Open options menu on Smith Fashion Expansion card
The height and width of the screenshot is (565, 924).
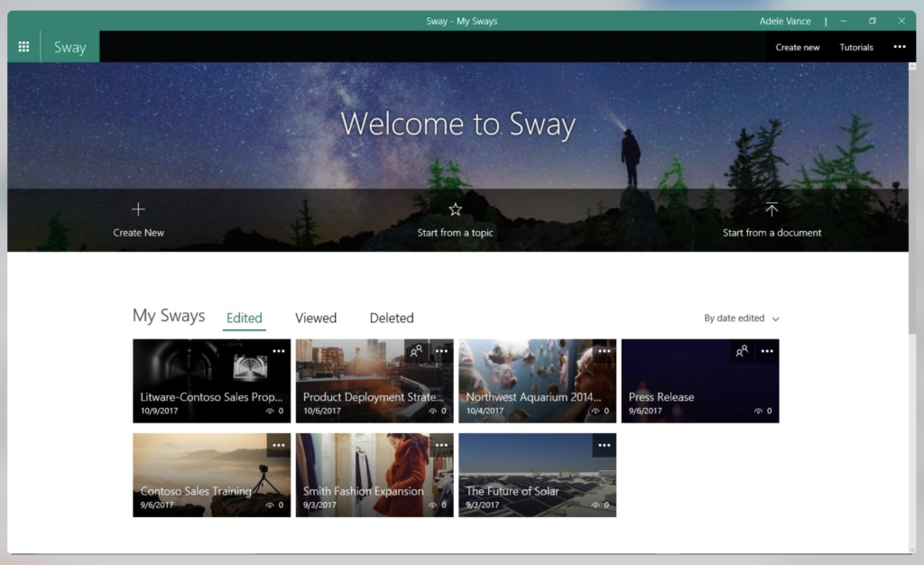(441, 445)
